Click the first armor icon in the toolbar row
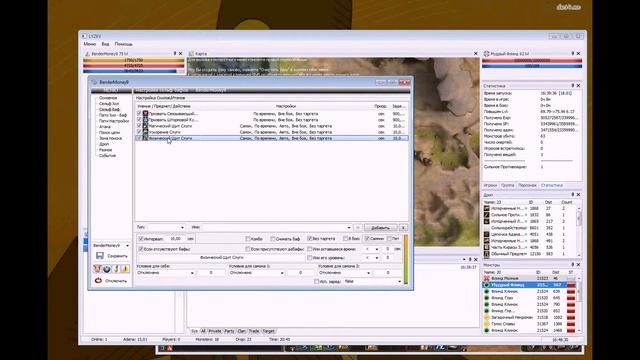The width and height of the screenshot is (640, 360). [97, 269]
